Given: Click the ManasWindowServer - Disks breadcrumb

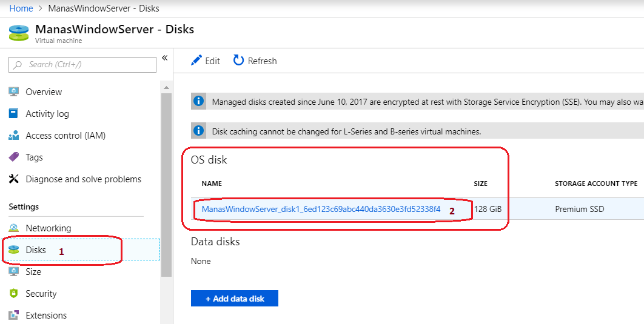Looking at the screenshot, I should [x=104, y=8].
